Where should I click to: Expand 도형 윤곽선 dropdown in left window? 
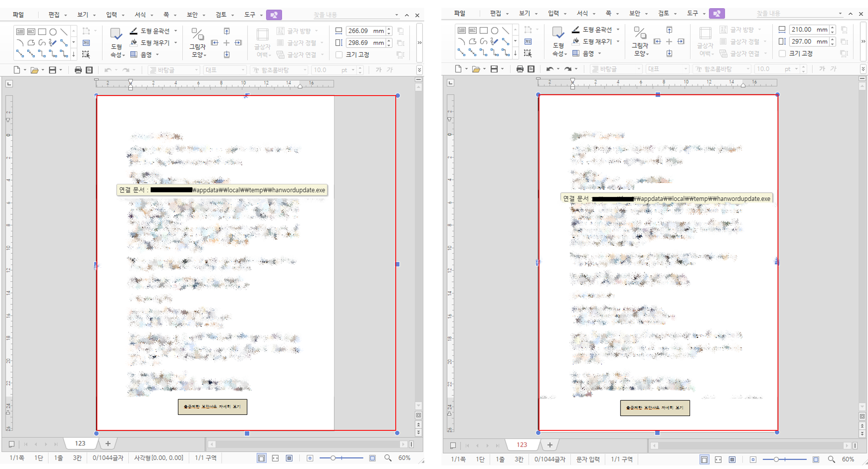[x=176, y=31]
